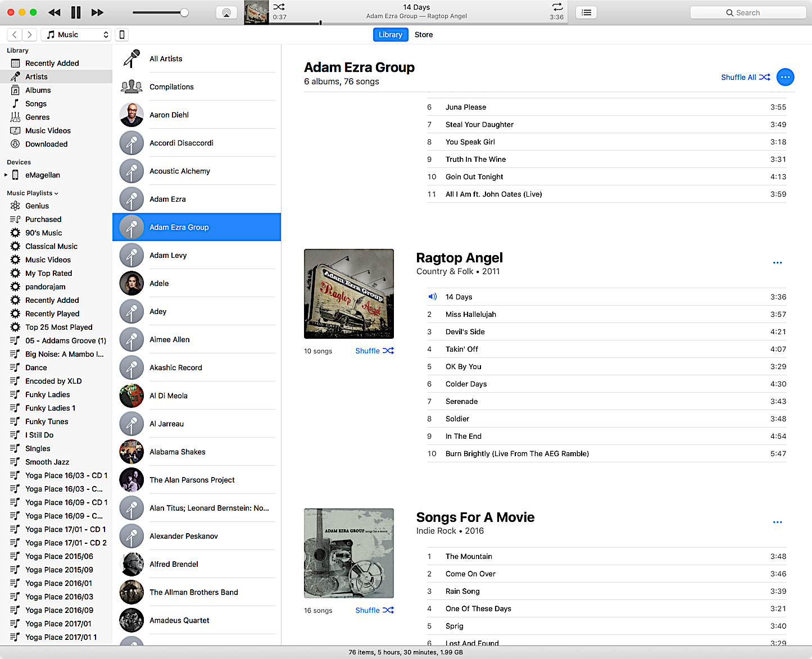Skip to next track
Image resolution: width=812 pixels, height=659 pixels.
click(98, 12)
